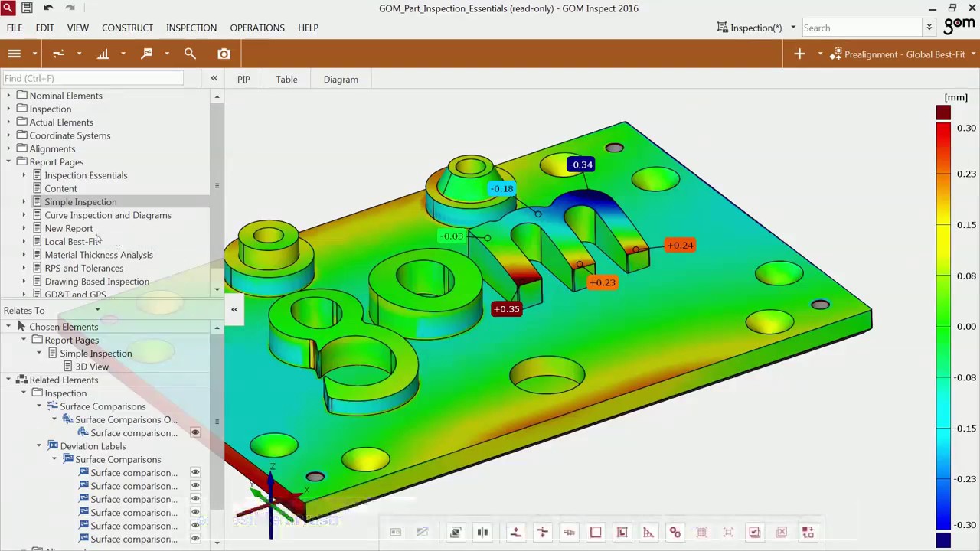Viewport: 980px width, 551px height.
Task: Select the 3D View element
Action: [x=92, y=367]
